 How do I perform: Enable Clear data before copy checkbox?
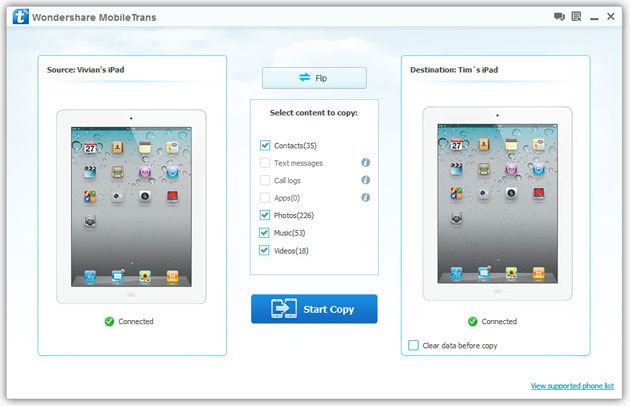point(413,345)
